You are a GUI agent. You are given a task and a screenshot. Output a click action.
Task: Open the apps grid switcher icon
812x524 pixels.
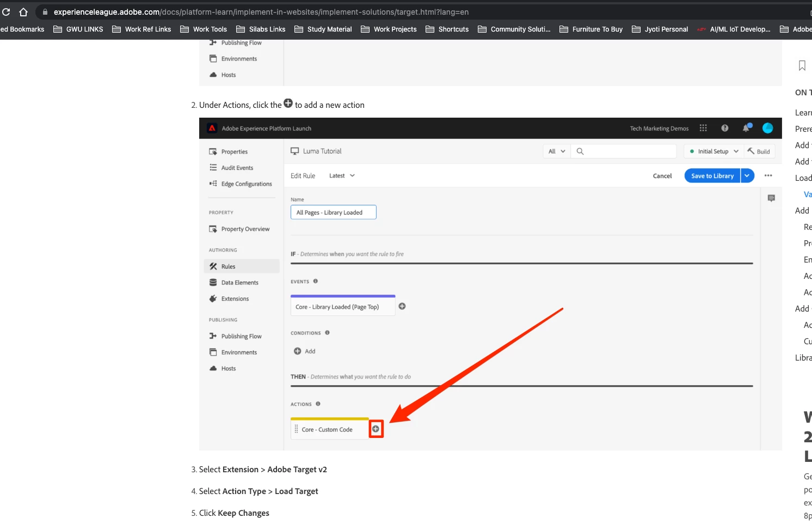pos(703,128)
